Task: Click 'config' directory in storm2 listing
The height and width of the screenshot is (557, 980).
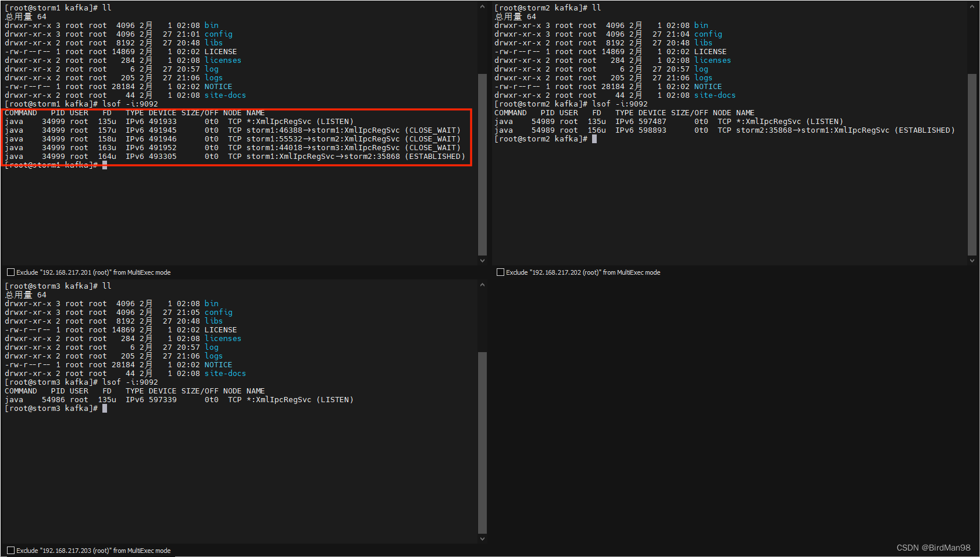Action: (x=708, y=34)
